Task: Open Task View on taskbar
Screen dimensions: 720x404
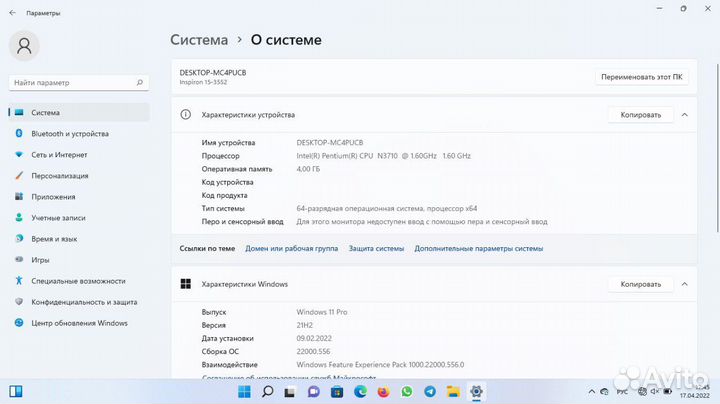Action: tap(290, 392)
